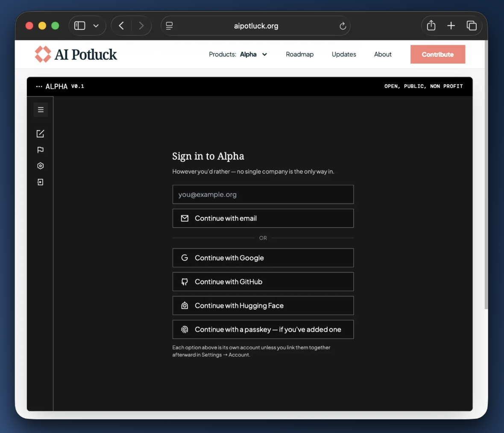This screenshot has height=433, width=504.
Task: Open the Roadmap menu item
Action: point(299,54)
